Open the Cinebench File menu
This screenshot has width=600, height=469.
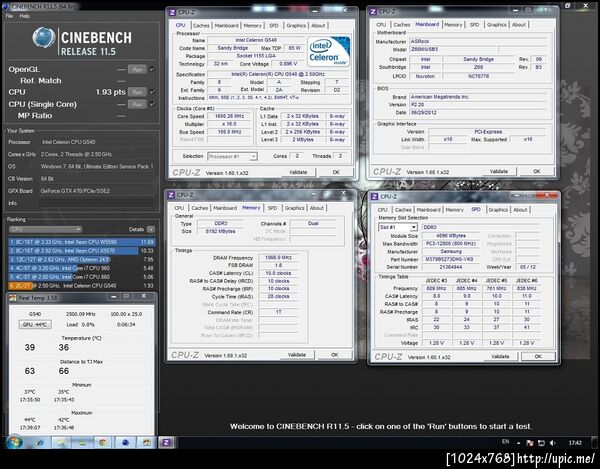pos(9,16)
